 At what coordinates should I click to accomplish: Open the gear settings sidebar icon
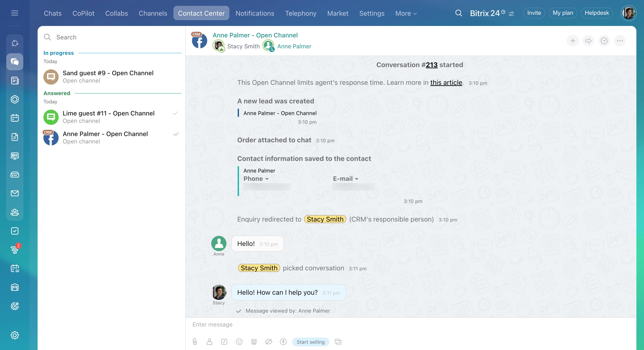click(15, 335)
